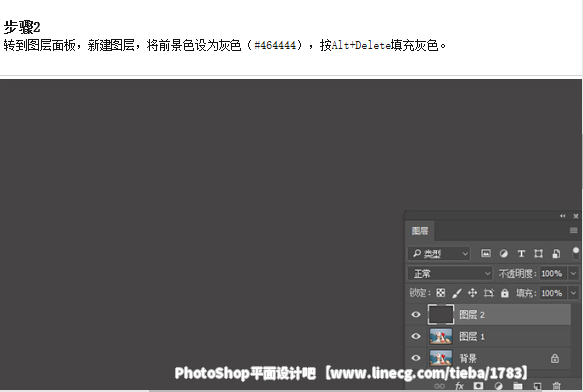Select the 图层 1 photo thumbnail

coord(441,336)
